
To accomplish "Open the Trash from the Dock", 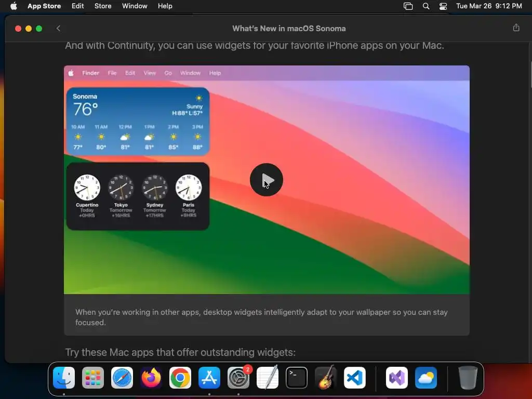I will [x=468, y=378].
